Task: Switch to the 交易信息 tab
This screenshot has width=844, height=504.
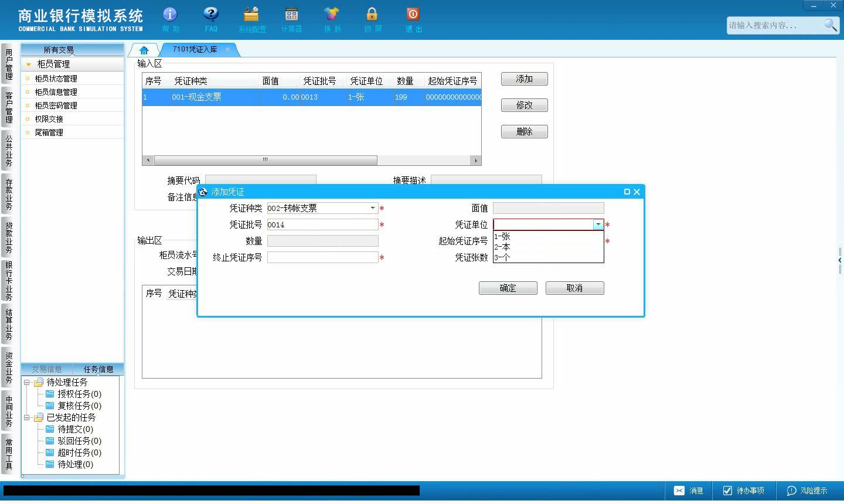Action: (47, 369)
